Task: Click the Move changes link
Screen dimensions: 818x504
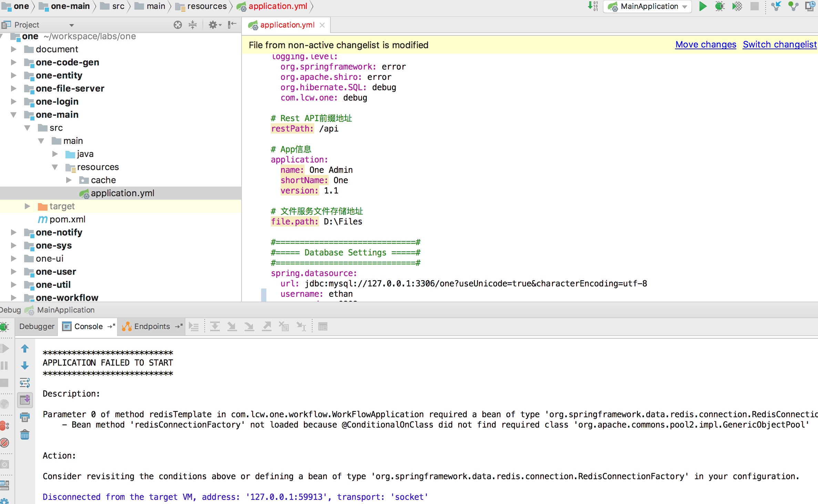Action: [705, 44]
